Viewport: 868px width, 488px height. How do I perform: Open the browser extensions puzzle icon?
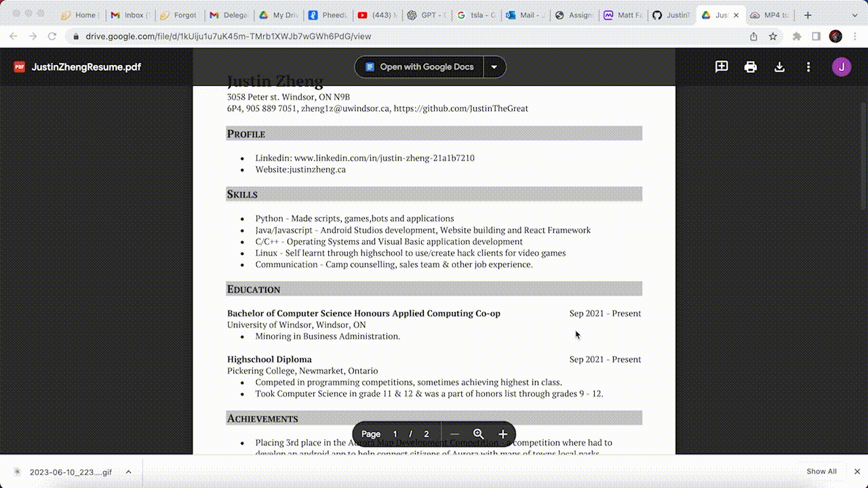[x=797, y=37]
